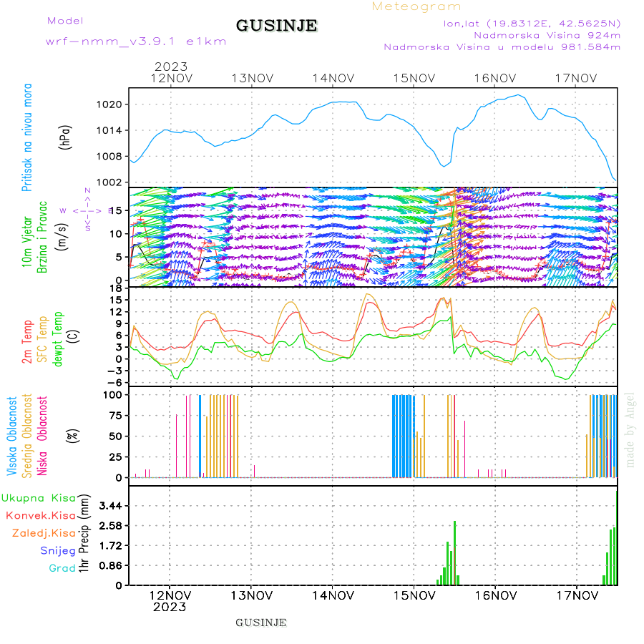
Task: Click the lon,lat coordinates text
Action: (532, 24)
